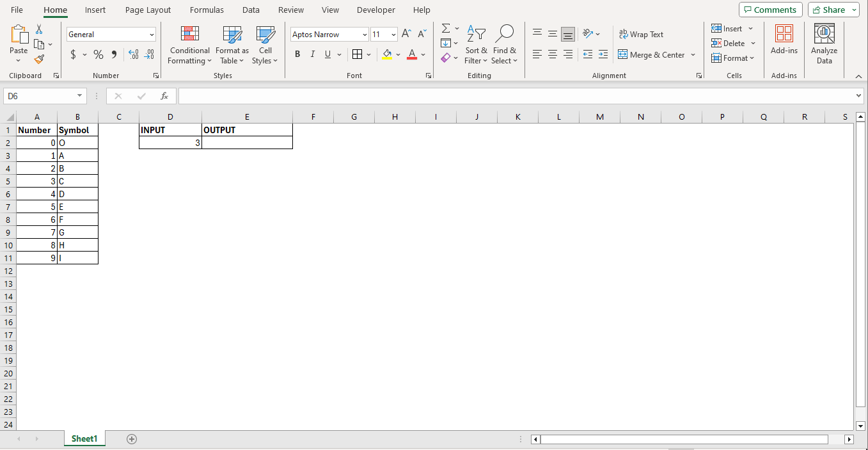Image resolution: width=868 pixels, height=450 pixels.
Task: Click the Wrap Text icon
Action: [x=641, y=34]
